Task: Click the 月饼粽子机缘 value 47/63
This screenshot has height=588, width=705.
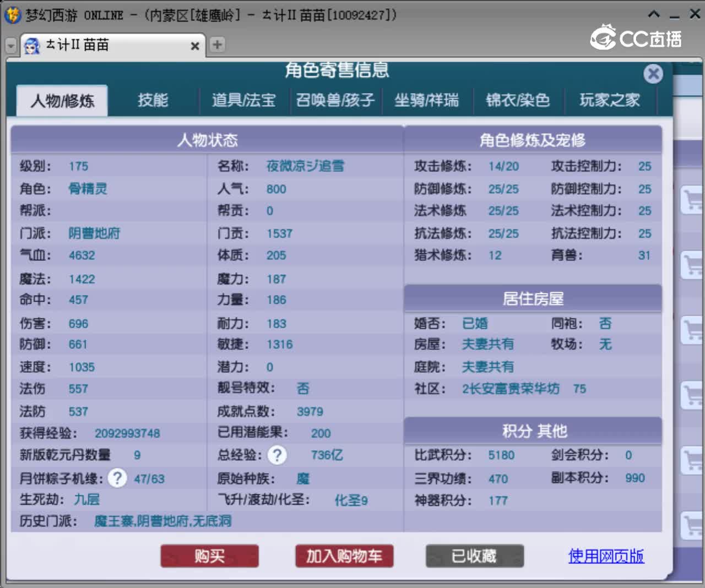Action: (x=149, y=478)
